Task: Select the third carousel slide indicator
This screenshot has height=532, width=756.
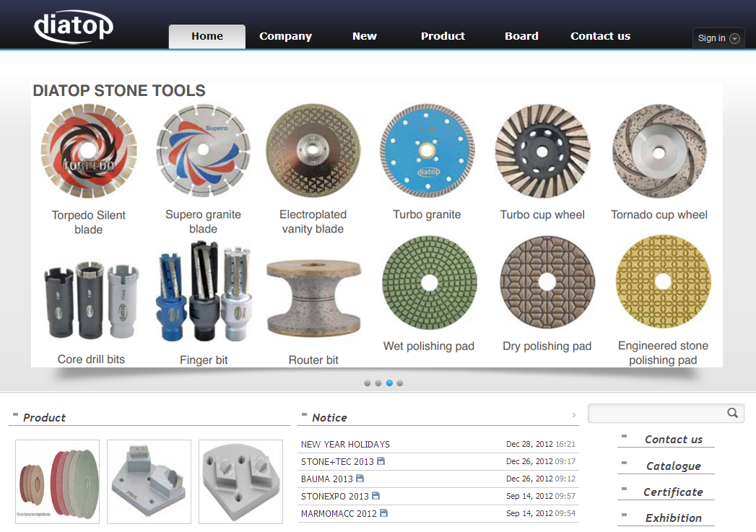Action: 389,383
